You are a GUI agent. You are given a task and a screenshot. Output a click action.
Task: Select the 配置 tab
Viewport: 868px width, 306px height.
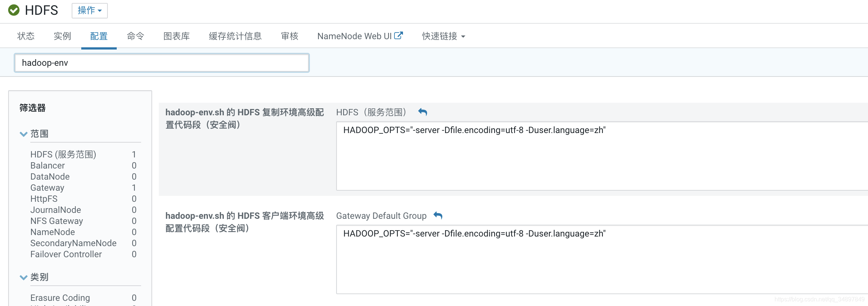point(99,36)
